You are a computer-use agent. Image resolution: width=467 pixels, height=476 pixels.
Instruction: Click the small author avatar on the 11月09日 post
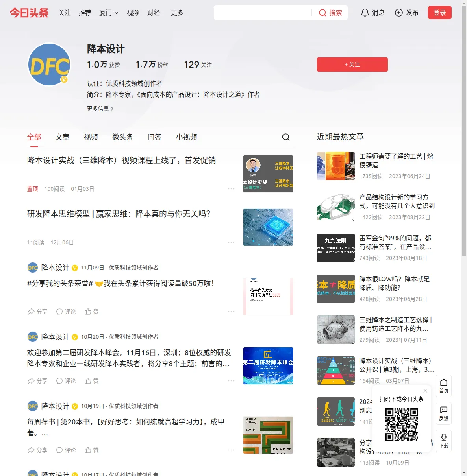[33, 268]
